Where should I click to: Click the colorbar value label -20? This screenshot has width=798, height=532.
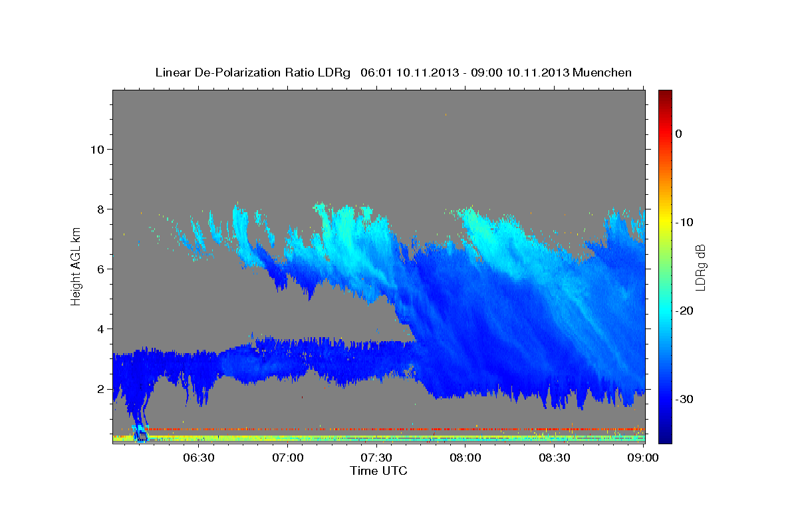pos(685,311)
